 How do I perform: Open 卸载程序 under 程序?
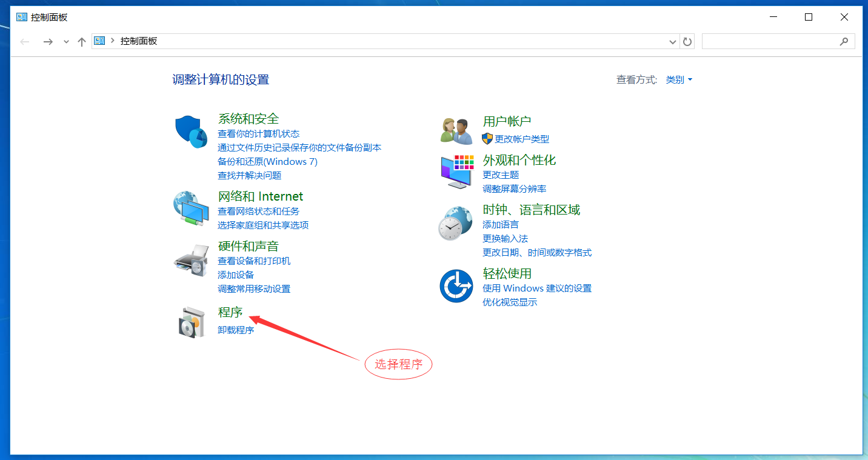[236, 330]
